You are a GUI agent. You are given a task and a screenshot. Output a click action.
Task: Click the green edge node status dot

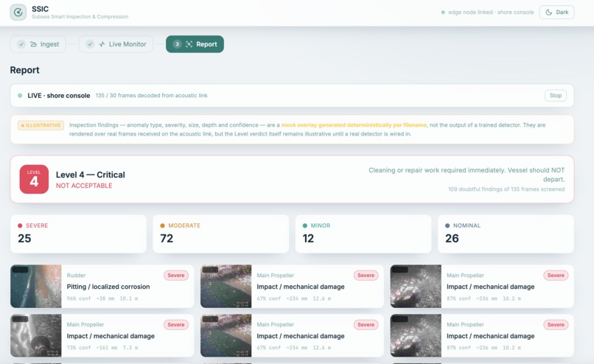click(443, 12)
